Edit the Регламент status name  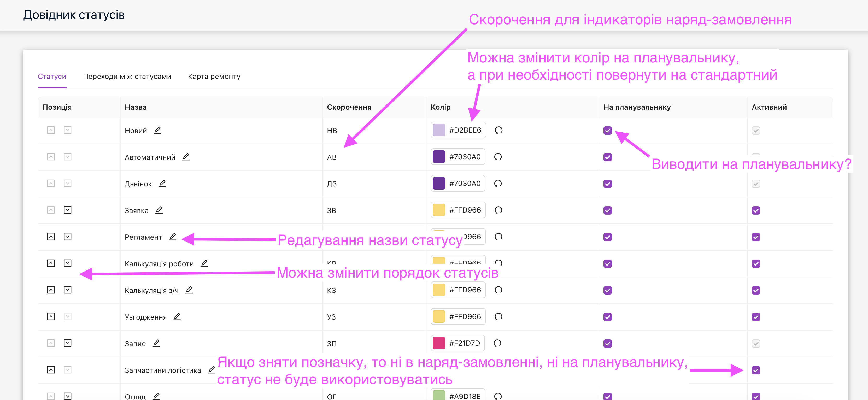pyautogui.click(x=173, y=237)
